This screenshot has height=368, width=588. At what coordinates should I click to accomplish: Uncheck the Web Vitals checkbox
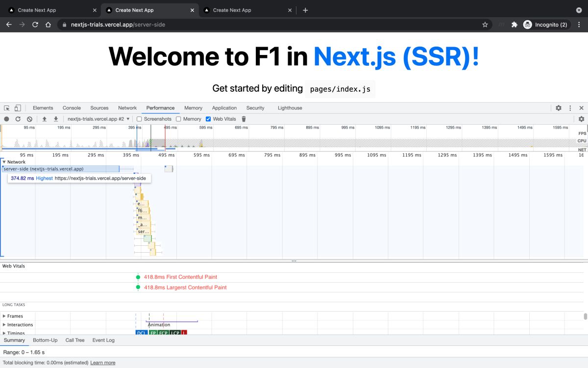tap(208, 119)
